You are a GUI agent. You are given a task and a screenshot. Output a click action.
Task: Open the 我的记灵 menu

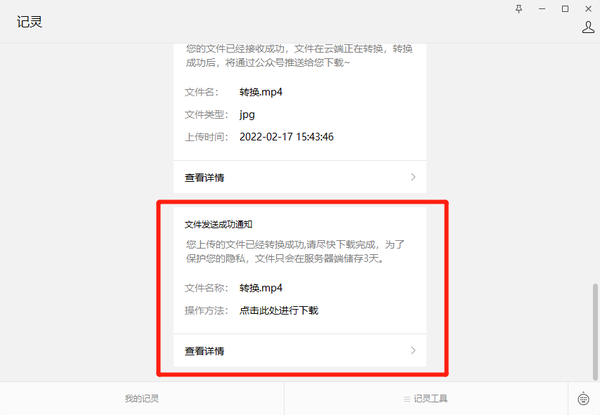pos(142,399)
